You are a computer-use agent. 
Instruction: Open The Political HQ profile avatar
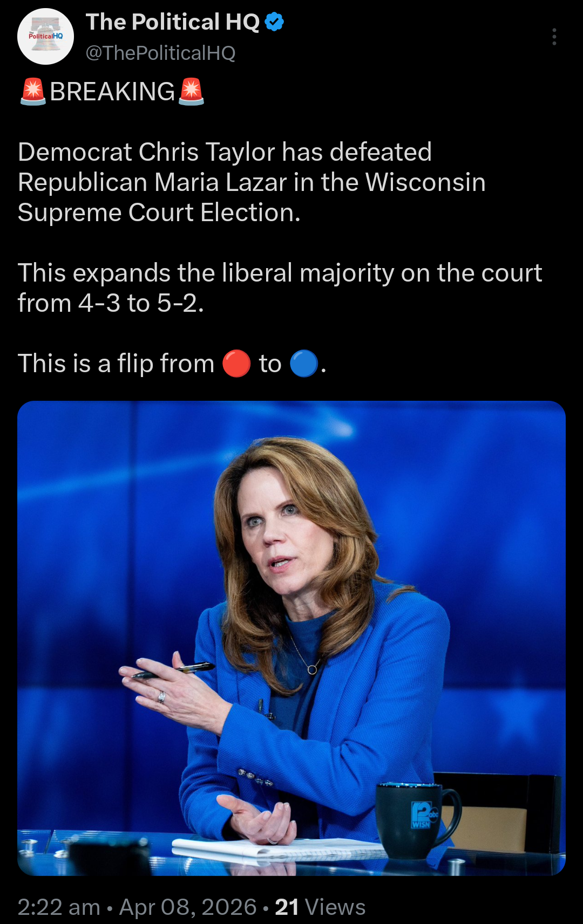point(46,37)
